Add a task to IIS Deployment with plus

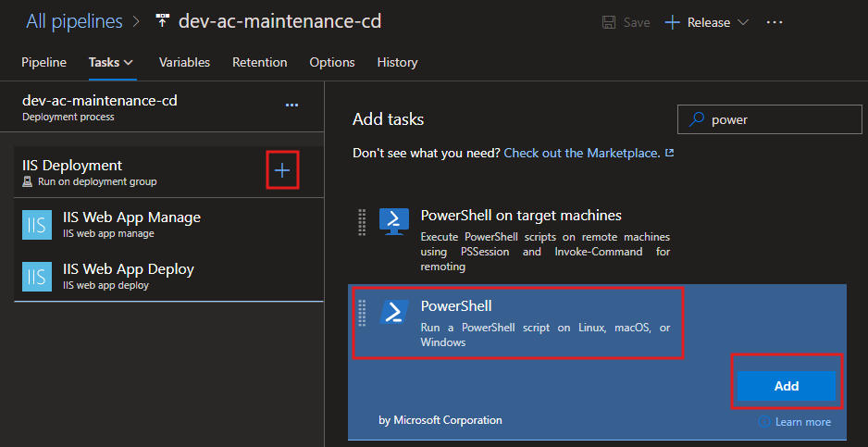click(x=282, y=170)
